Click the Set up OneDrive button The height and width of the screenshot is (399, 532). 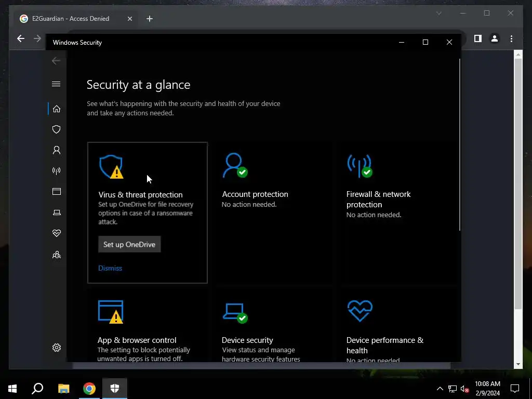129,244
